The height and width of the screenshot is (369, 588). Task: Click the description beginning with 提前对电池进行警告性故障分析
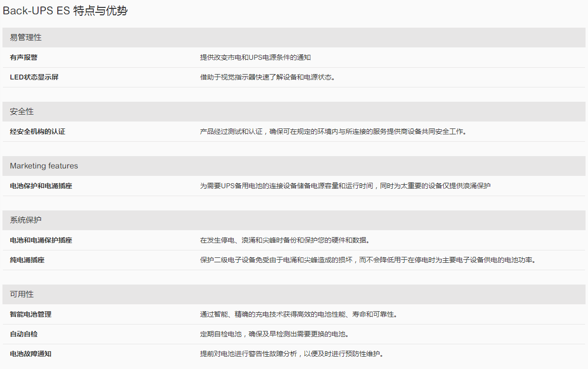coord(292,354)
